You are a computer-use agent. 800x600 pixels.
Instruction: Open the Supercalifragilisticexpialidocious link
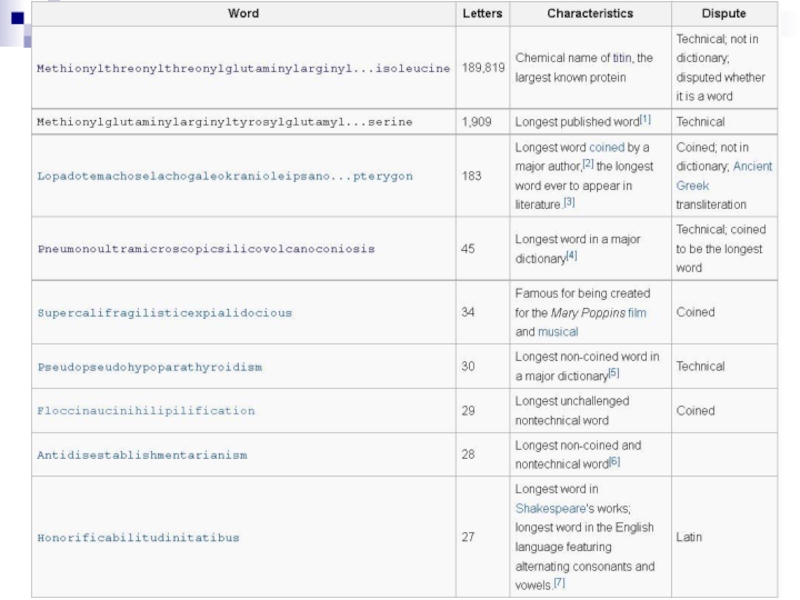(x=165, y=313)
